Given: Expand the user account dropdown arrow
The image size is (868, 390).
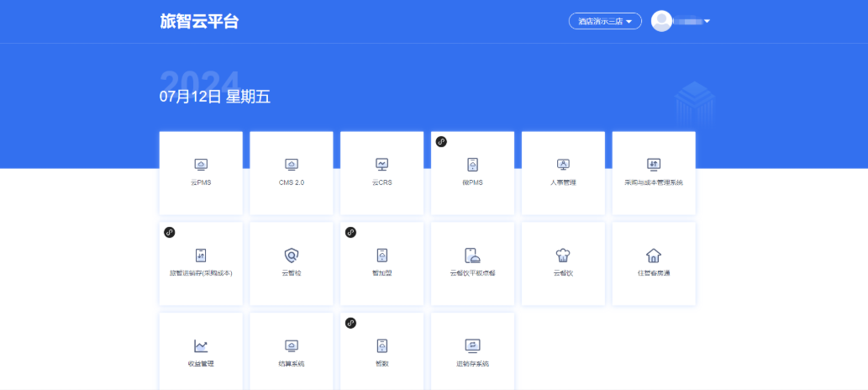Looking at the screenshot, I should 708,21.
